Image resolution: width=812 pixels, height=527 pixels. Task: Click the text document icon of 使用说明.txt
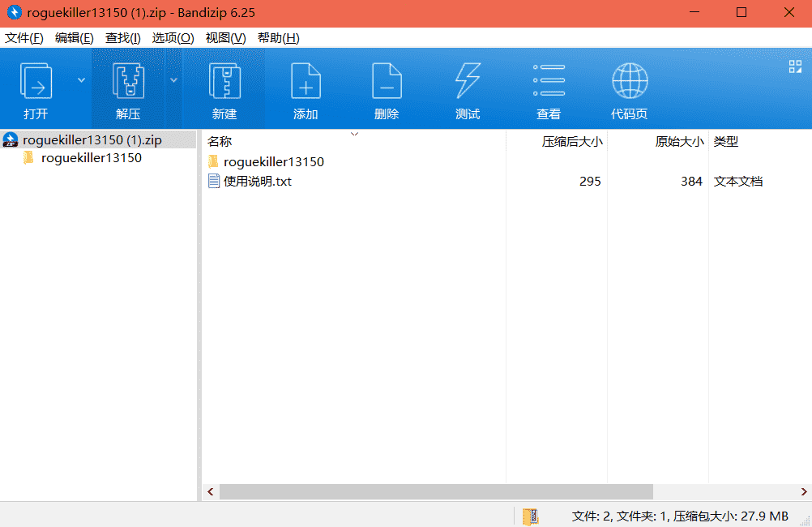213,181
